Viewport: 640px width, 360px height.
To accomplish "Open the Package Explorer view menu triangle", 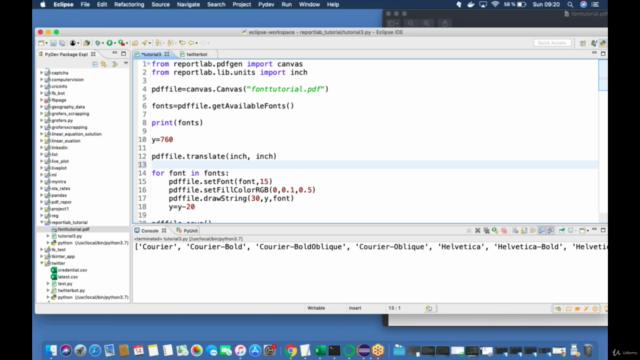I will (x=126, y=64).
